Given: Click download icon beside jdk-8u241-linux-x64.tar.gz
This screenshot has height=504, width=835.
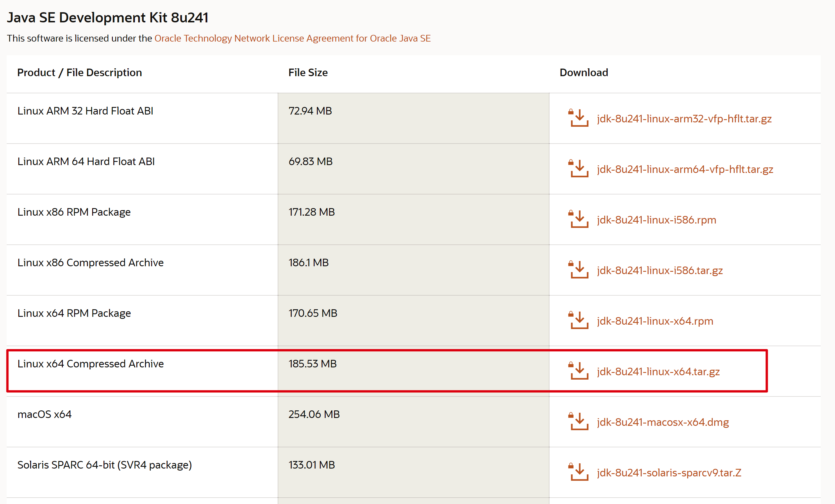Looking at the screenshot, I should click(x=579, y=371).
